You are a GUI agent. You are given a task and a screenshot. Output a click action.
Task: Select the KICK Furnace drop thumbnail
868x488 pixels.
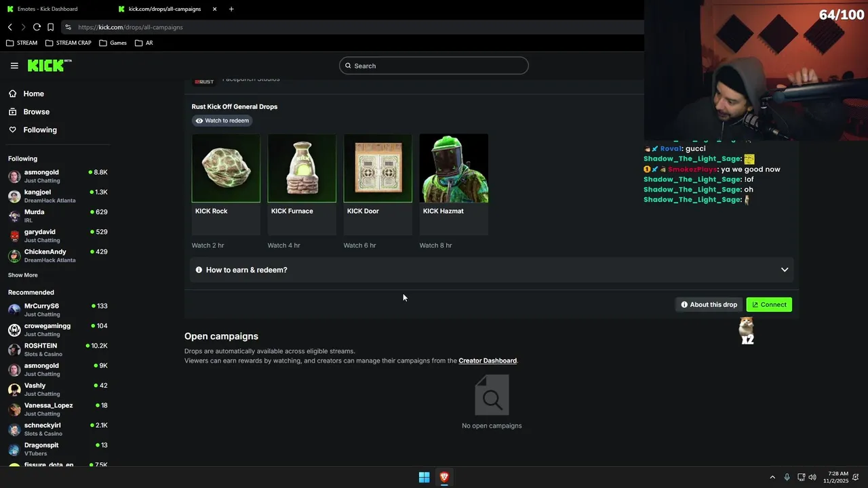(x=302, y=168)
